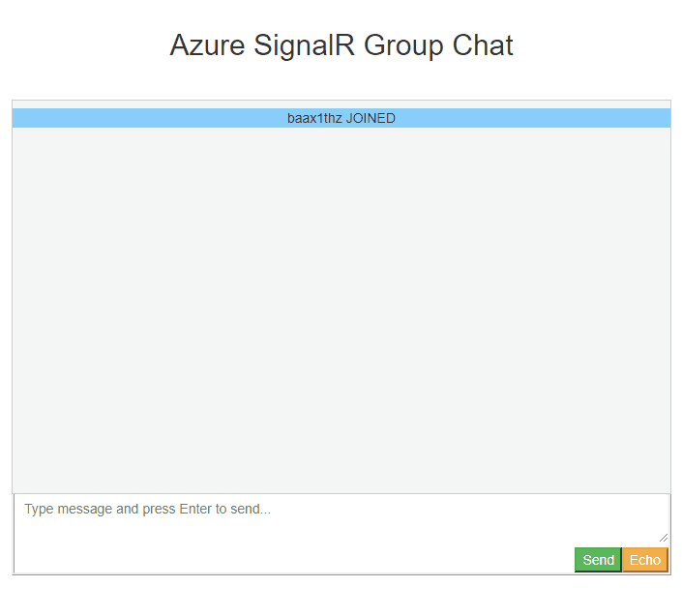
Task: Click the word 'Echo' on the orange button
Action: point(645,560)
